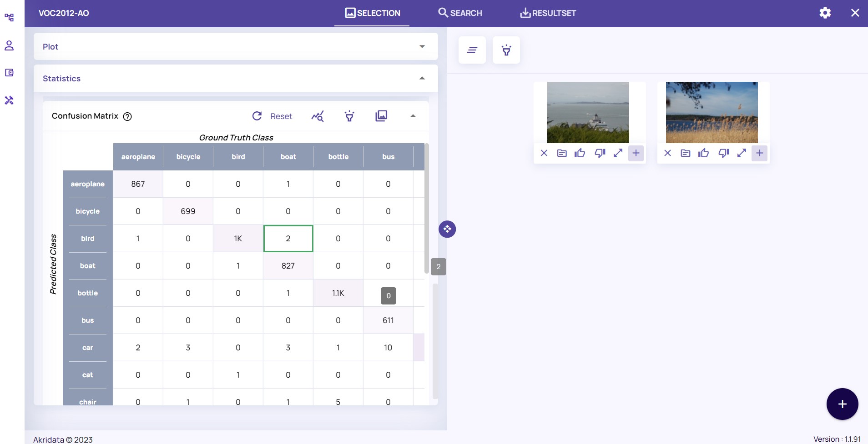Click the confusion matrix vertical scrollbar
868x444 pixels.
click(x=427, y=208)
